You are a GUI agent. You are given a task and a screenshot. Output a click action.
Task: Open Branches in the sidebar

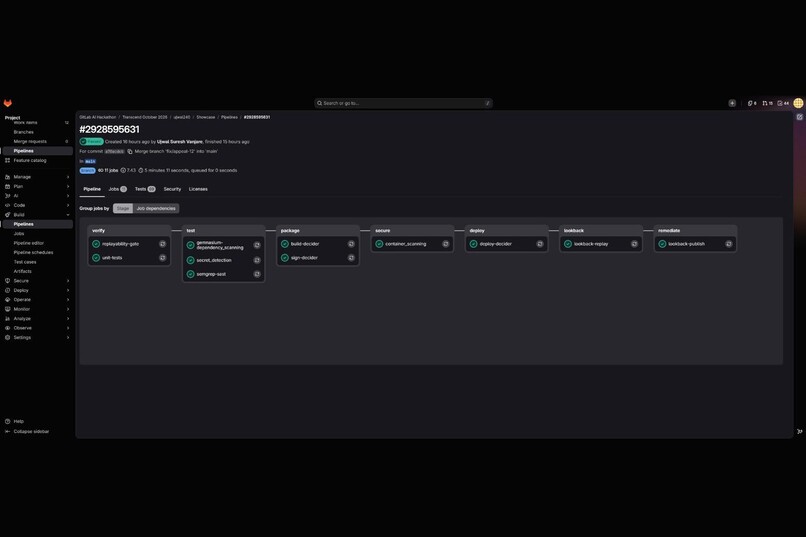click(36, 132)
